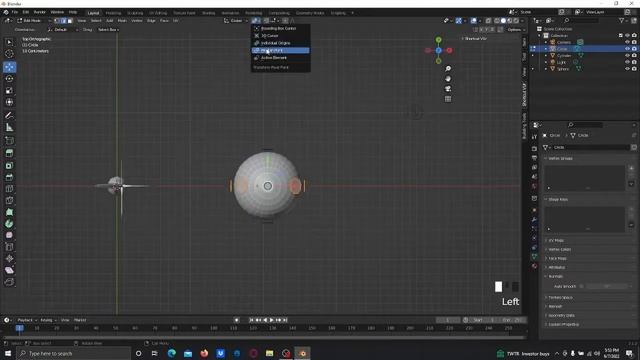Hide the Cylinder object in outliner
The height and width of the screenshot is (360, 640).
627,56
